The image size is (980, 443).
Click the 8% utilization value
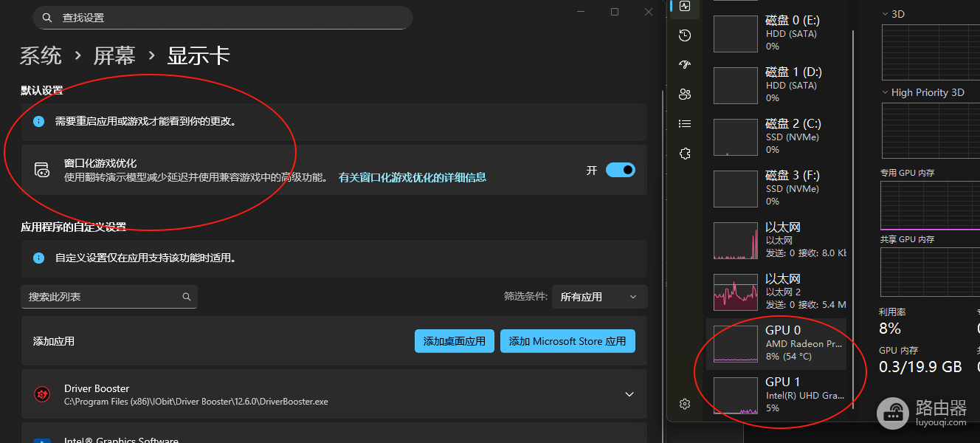[x=890, y=329]
